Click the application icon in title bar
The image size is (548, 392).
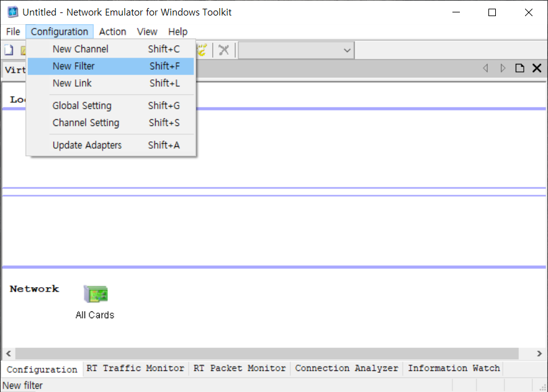13,12
